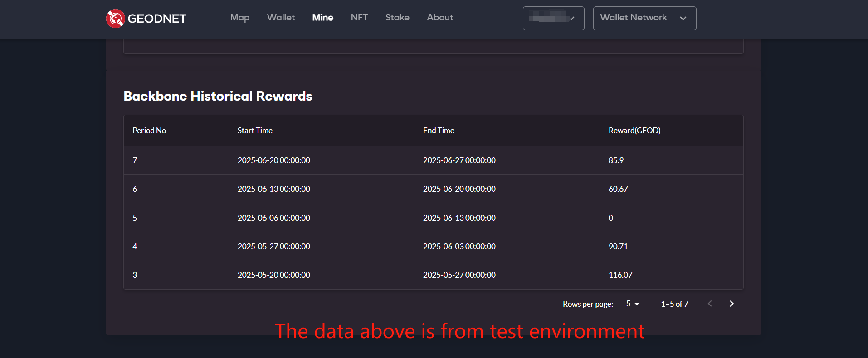Click the reward value 60.67
The height and width of the screenshot is (358, 868).
tap(618, 189)
